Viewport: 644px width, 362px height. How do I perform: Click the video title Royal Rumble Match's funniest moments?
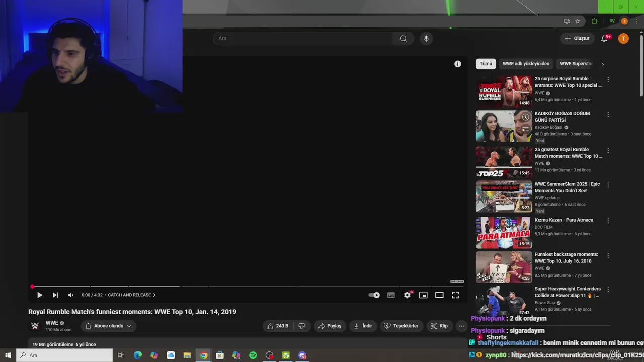point(132,312)
